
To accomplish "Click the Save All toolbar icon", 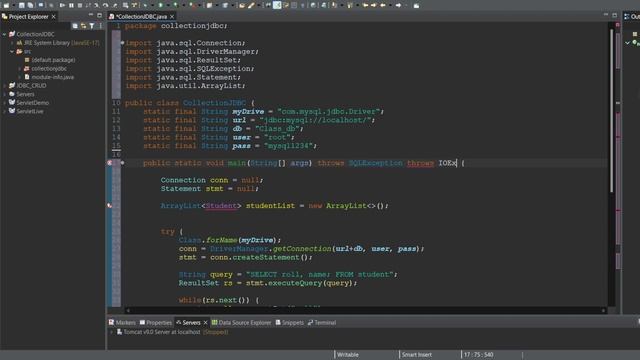I will pyautogui.click(x=30, y=5).
